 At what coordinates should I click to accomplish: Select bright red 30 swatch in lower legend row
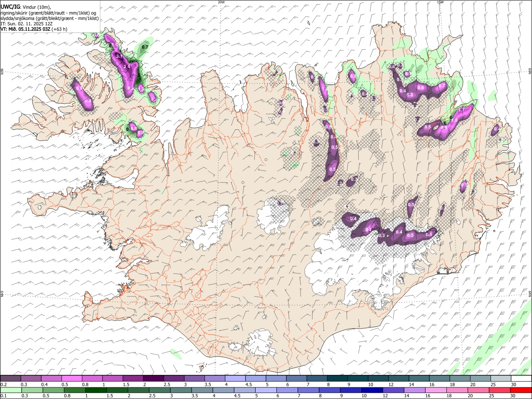(521, 390)
